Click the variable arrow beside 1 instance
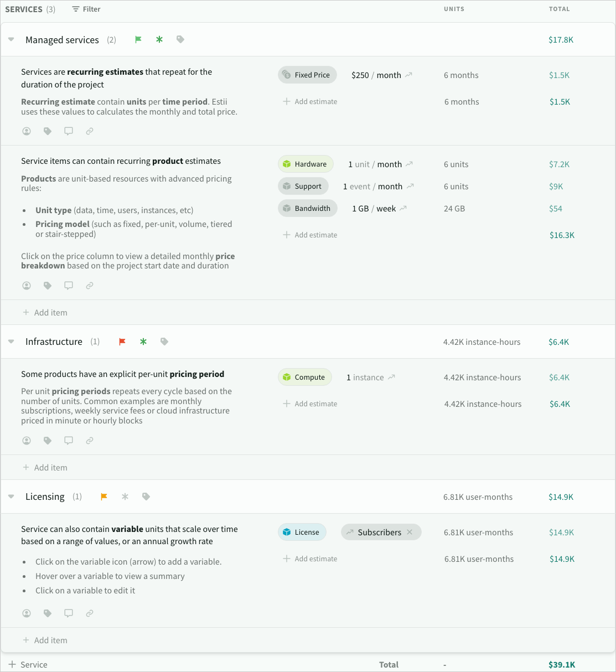This screenshot has height=672, width=616. tap(391, 377)
